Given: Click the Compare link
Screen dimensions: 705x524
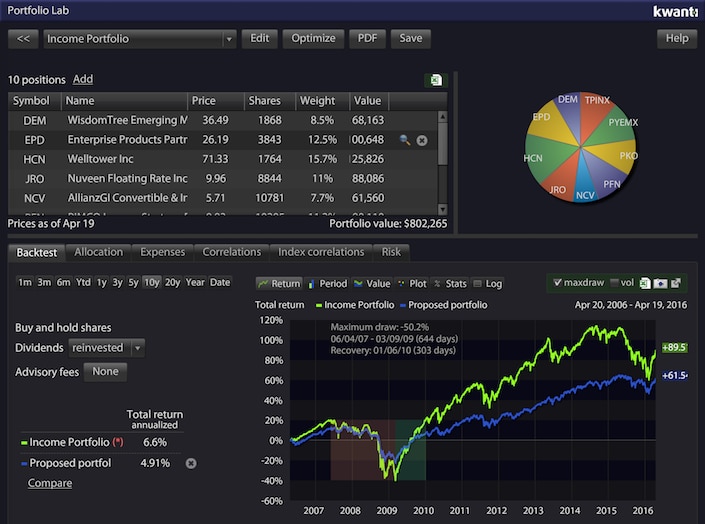Looking at the screenshot, I should (50, 483).
